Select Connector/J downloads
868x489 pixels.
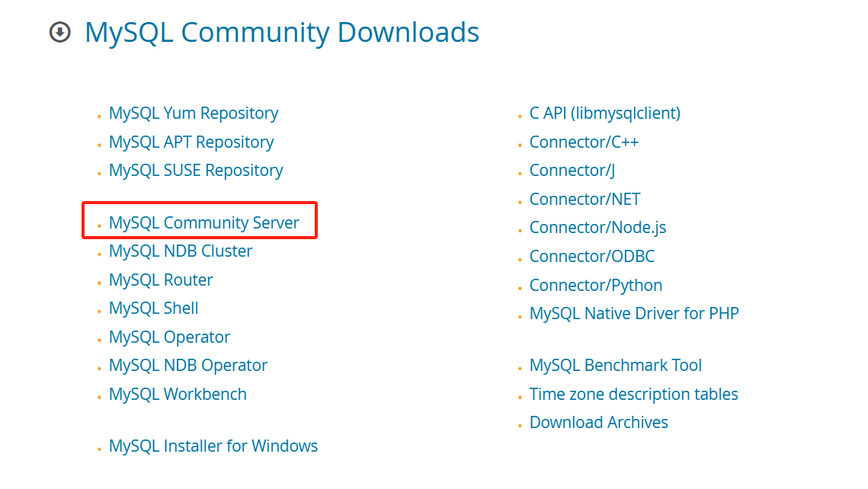click(572, 170)
